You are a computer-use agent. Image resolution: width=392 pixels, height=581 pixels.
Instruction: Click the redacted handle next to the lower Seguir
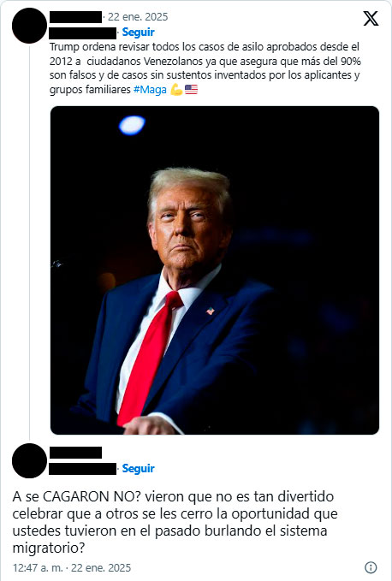(x=83, y=469)
